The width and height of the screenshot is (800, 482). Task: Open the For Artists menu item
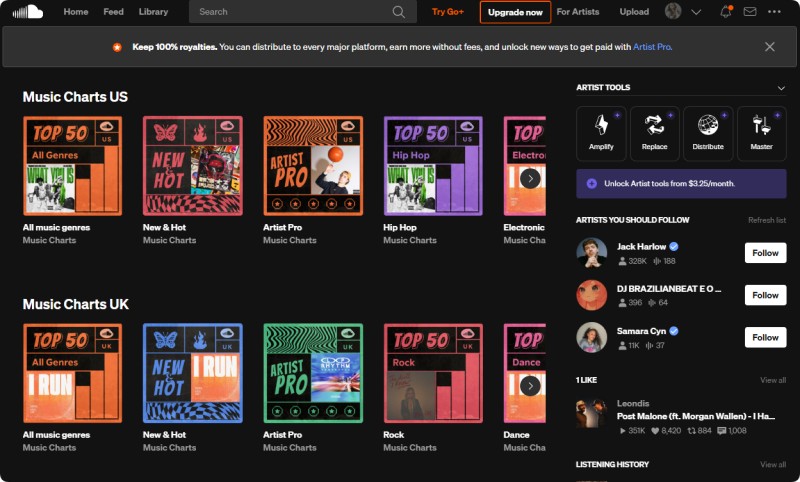click(x=578, y=12)
